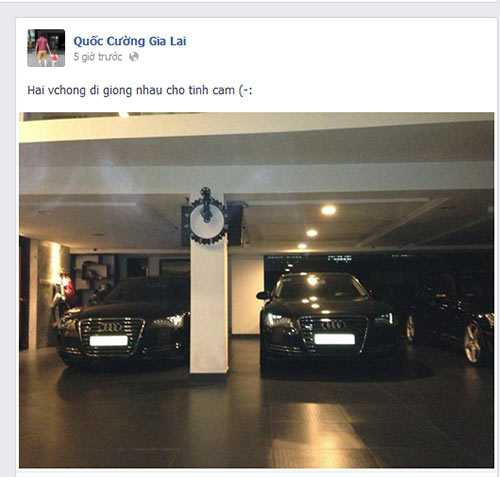Image resolution: width=500 pixels, height=477 pixels.
Task: Click the Audi rings logo on right car
Action: pyautogui.click(x=333, y=324)
